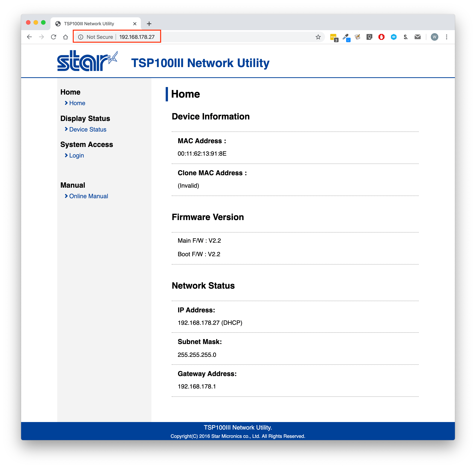
Task: Click the Firmware Version heading
Action: [207, 217]
